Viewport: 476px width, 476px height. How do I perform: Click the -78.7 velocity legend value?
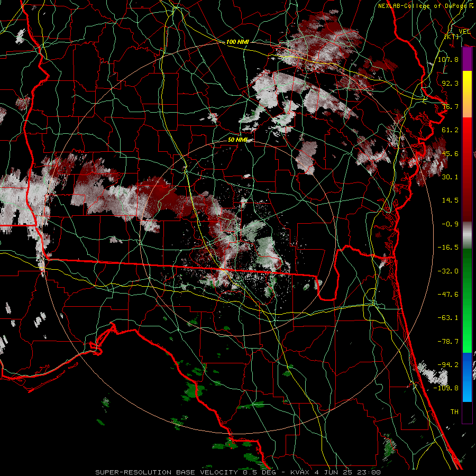pos(448,342)
